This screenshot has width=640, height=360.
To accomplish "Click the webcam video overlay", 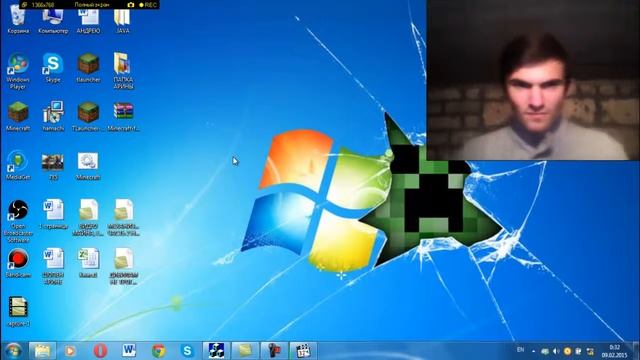I will click(x=533, y=80).
